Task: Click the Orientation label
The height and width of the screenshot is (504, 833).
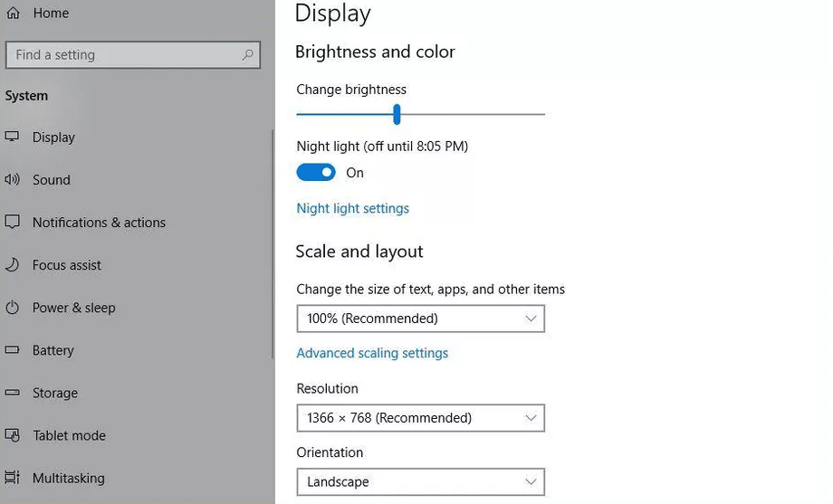Action: tap(330, 452)
